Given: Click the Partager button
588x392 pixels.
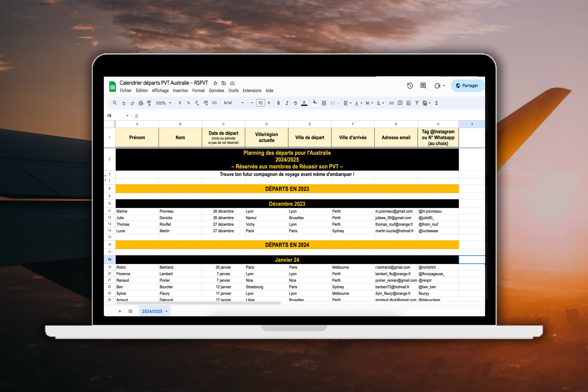Looking at the screenshot, I should [x=467, y=86].
